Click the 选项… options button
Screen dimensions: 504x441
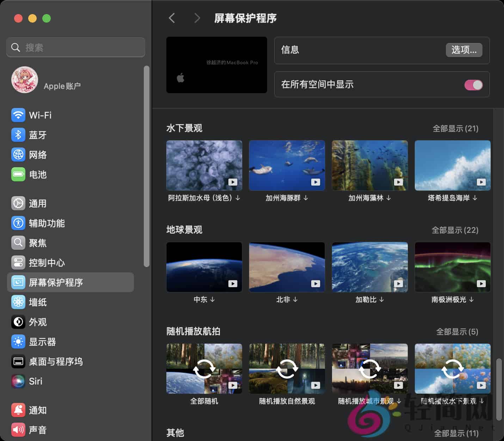(x=464, y=50)
